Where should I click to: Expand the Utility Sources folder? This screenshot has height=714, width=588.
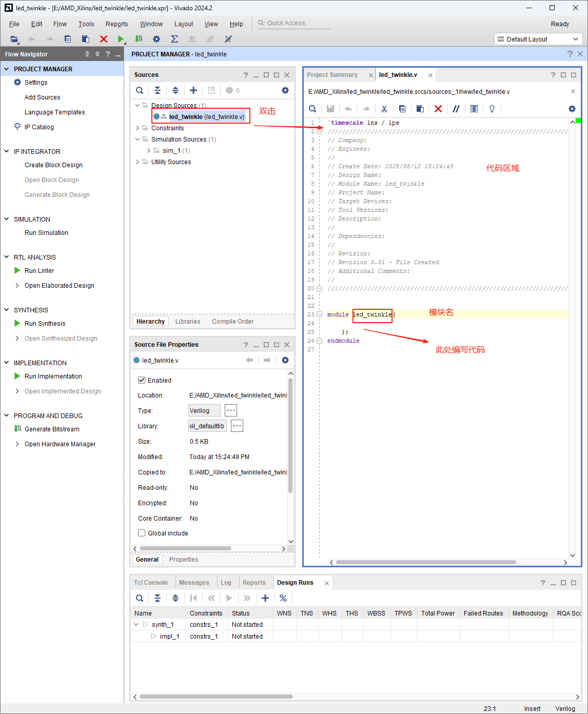point(138,162)
